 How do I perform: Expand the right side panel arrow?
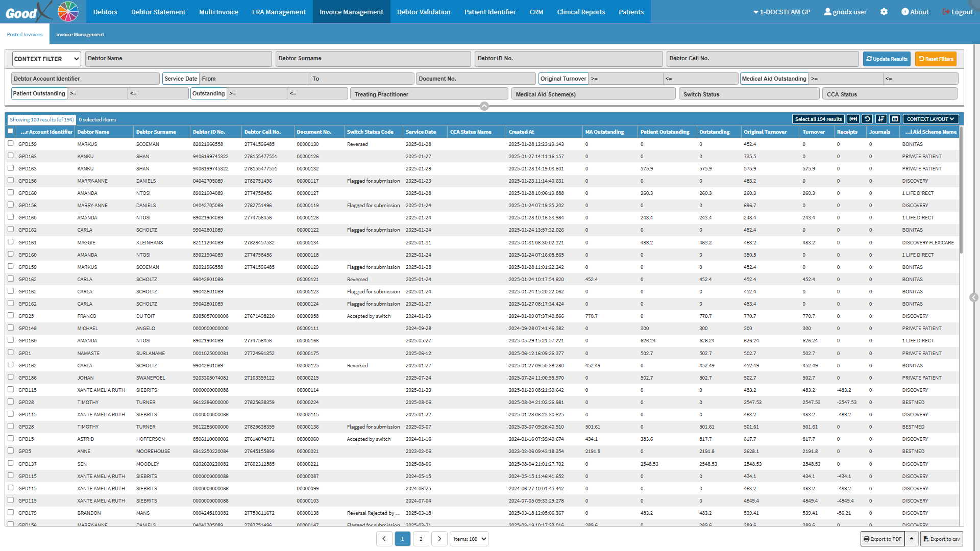point(974,297)
